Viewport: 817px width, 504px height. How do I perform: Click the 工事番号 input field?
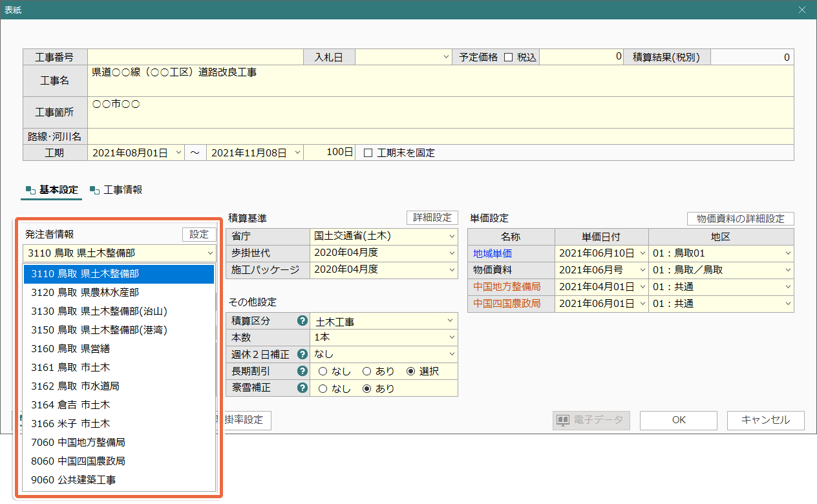pos(196,57)
